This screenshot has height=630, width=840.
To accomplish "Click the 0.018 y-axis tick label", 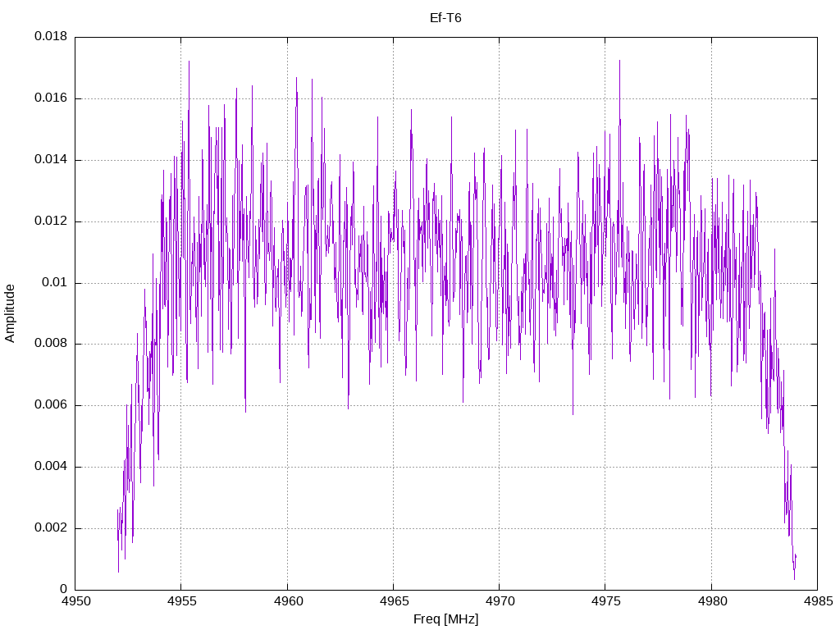I will point(51,36).
